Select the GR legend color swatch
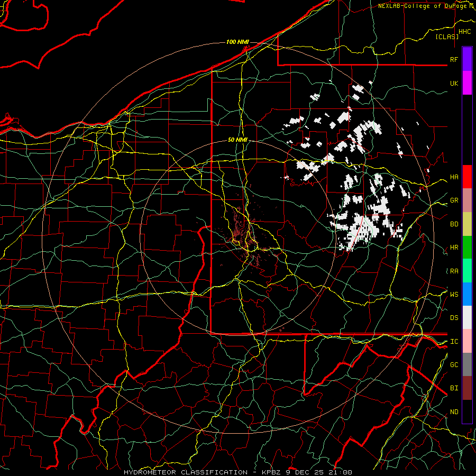This screenshot has width=476, height=476. [x=467, y=200]
